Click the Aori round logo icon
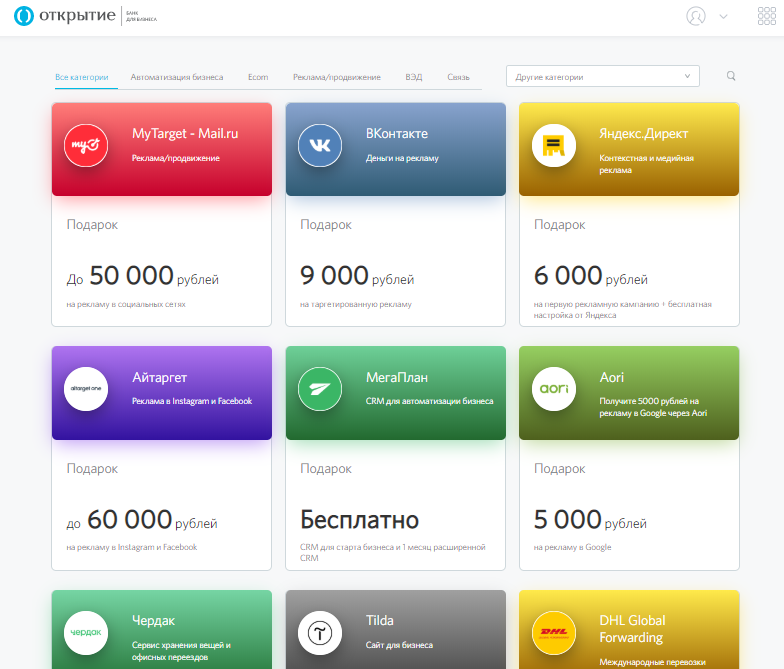Image resolution: width=784 pixels, height=669 pixels. click(x=554, y=389)
